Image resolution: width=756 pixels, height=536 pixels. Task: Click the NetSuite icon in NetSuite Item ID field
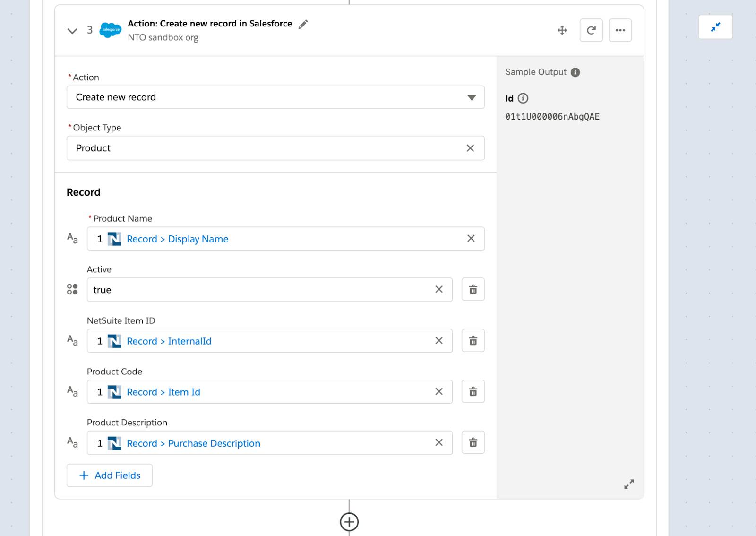coord(115,341)
